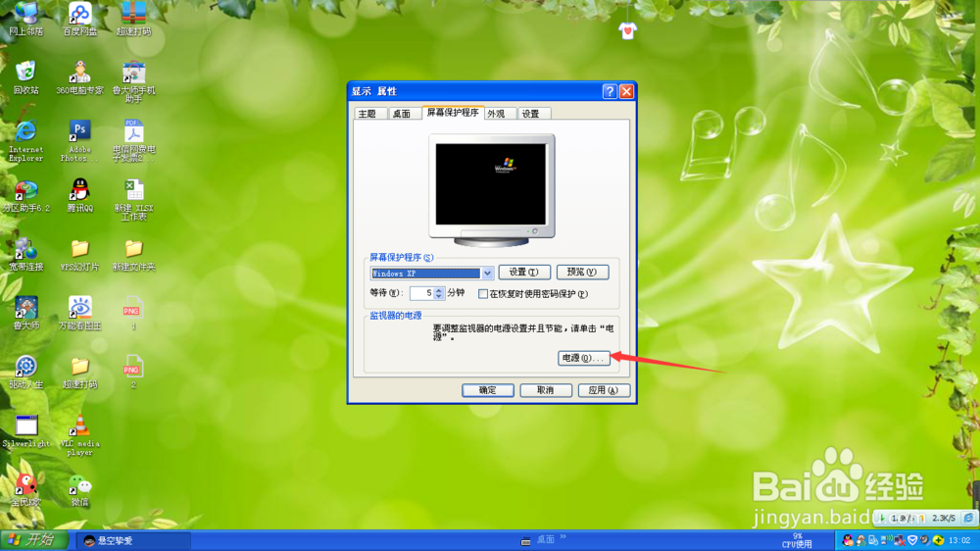Select PNG file named 1

pos(133,314)
